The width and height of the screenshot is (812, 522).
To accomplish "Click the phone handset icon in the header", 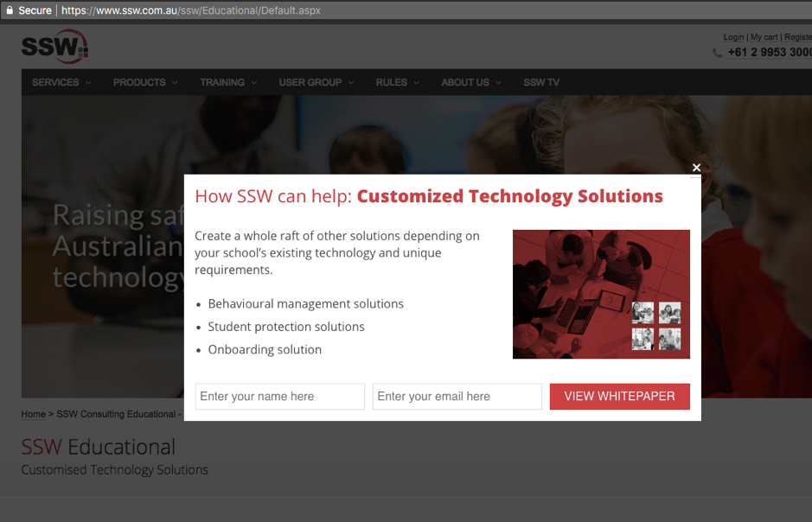I will click(x=717, y=53).
